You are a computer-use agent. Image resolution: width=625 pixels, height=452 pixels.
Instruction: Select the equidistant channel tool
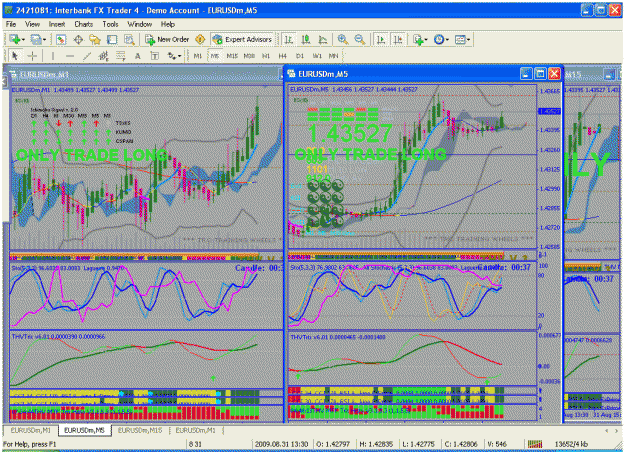[104, 56]
